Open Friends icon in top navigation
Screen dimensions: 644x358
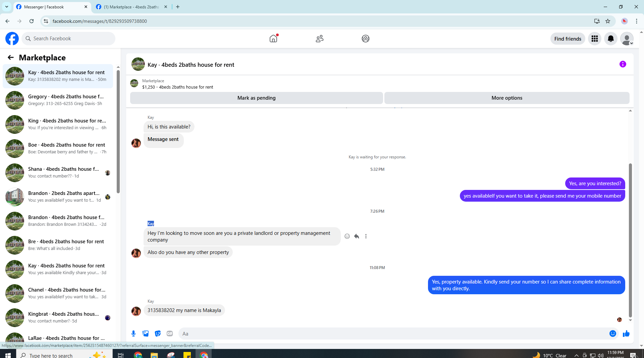click(x=320, y=39)
